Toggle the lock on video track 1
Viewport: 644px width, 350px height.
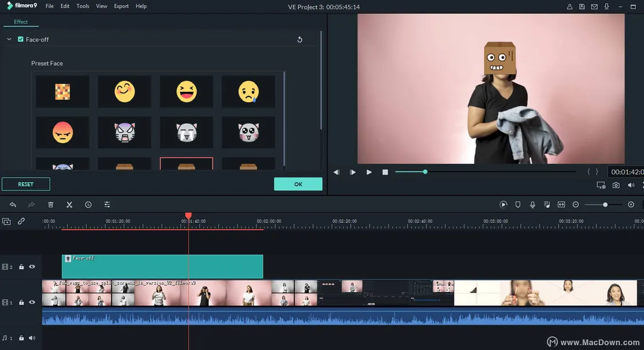21,302
